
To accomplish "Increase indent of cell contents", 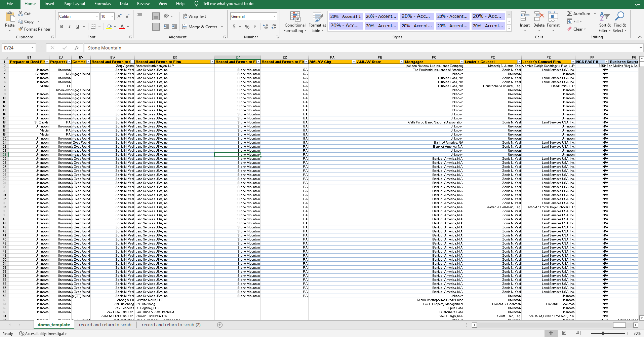I will [x=174, y=27].
